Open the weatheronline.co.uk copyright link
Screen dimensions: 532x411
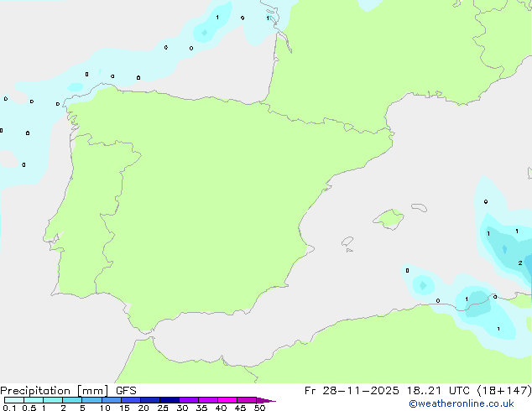click(x=462, y=403)
